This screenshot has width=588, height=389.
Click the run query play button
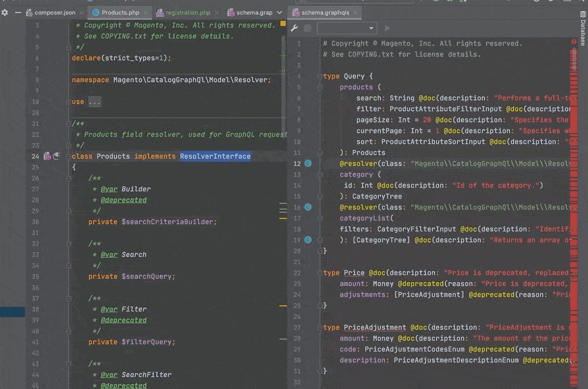tap(387, 28)
